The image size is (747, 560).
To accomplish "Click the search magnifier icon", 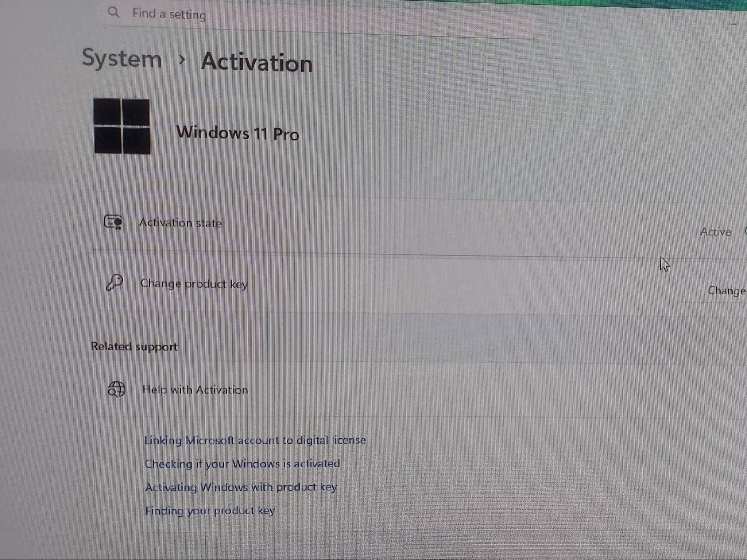I will click(114, 12).
